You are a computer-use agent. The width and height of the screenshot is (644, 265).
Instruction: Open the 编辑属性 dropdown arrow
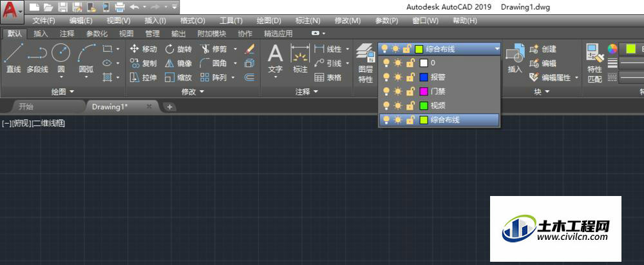[576, 77]
